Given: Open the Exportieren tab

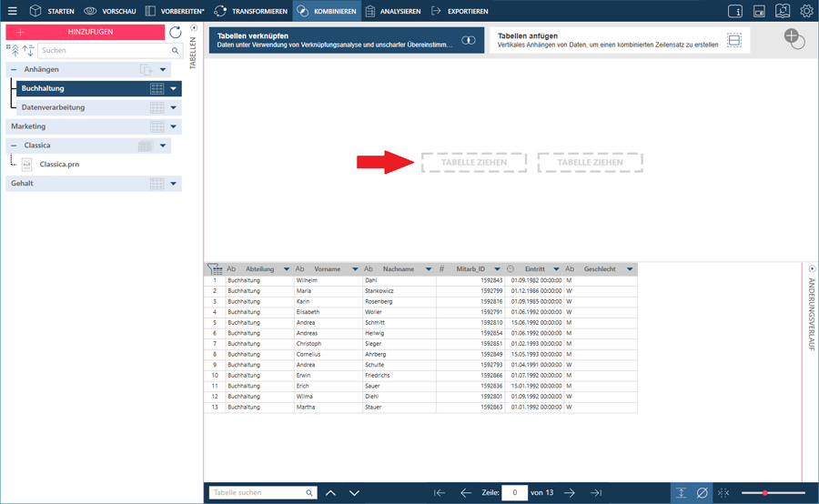Looking at the screenshot, I should [x=460, y=11].
